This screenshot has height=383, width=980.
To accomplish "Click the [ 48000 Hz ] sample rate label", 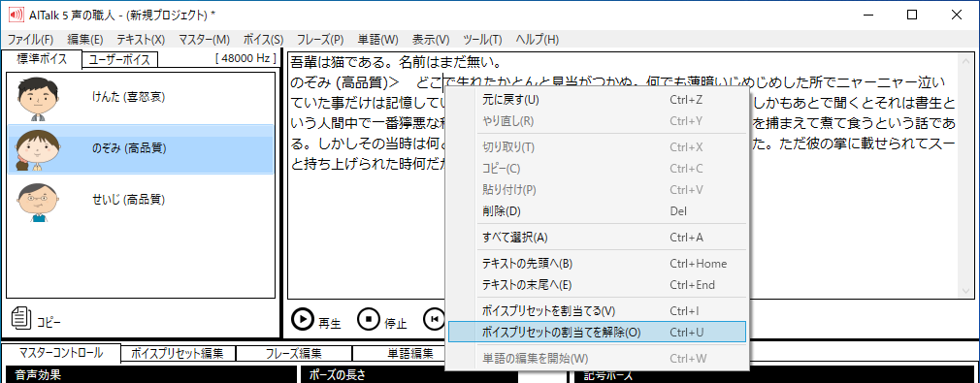I will 245,58.
